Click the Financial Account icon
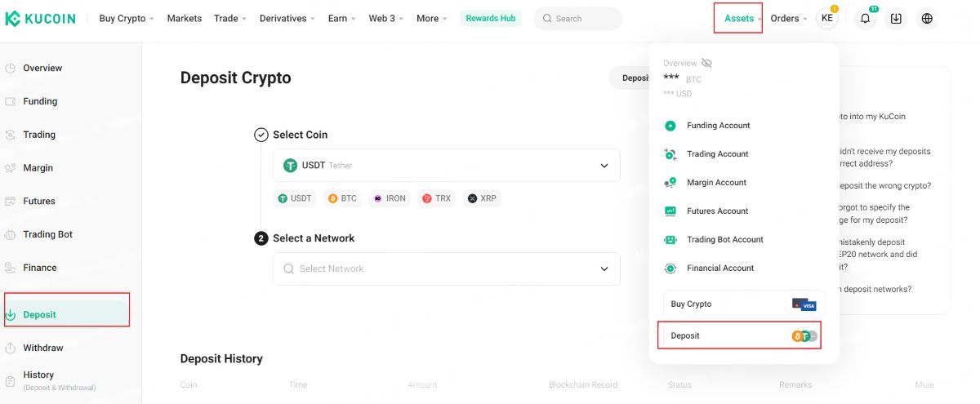This screenshot has width=980, height=404. click(x=670, y=269)
